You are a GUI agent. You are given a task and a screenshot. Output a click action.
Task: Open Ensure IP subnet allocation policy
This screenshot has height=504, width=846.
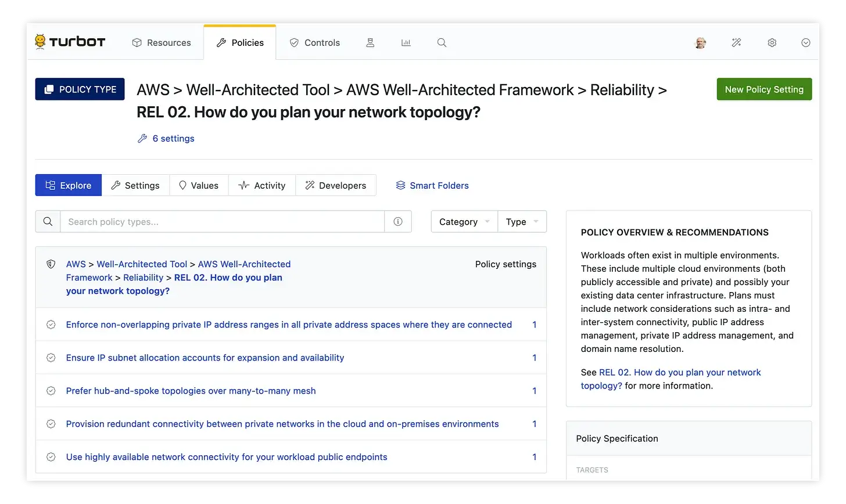click(205, 358)
